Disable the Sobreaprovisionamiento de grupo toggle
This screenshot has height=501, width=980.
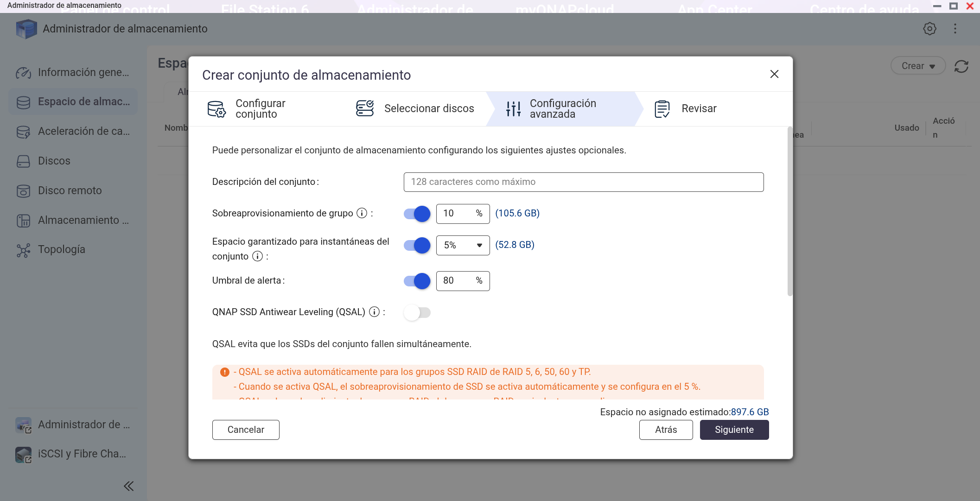click(x=417, y=214)
